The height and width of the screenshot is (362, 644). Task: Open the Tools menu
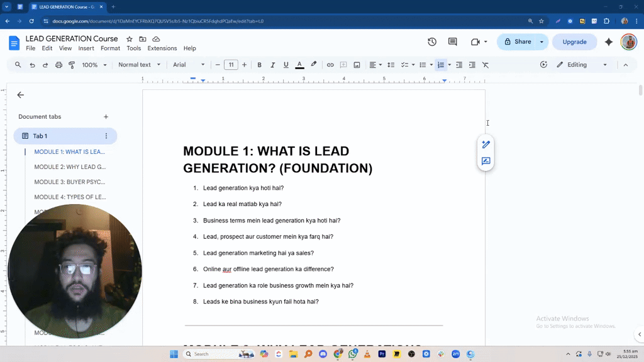click(x=133, y=48)
